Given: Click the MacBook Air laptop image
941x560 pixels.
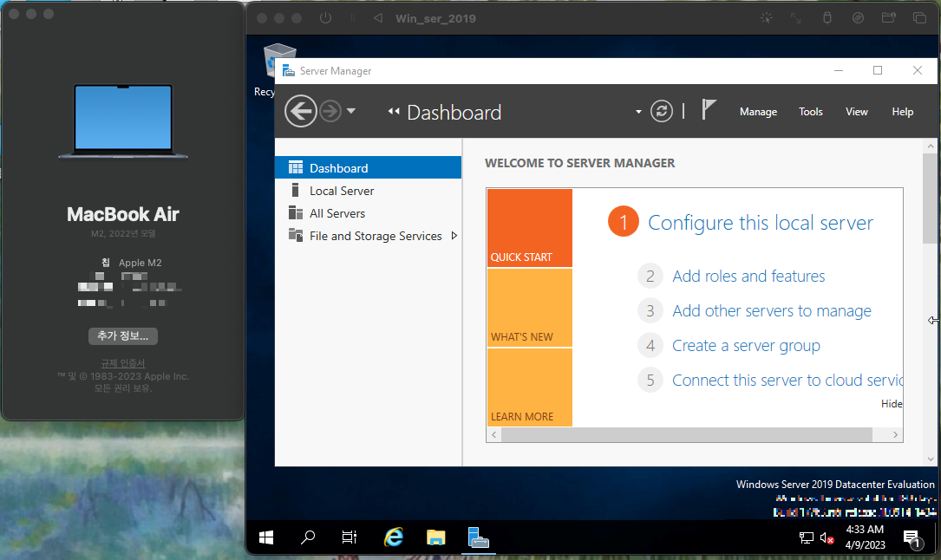Looking at the screenshot, I should click(x=123, y=121).
